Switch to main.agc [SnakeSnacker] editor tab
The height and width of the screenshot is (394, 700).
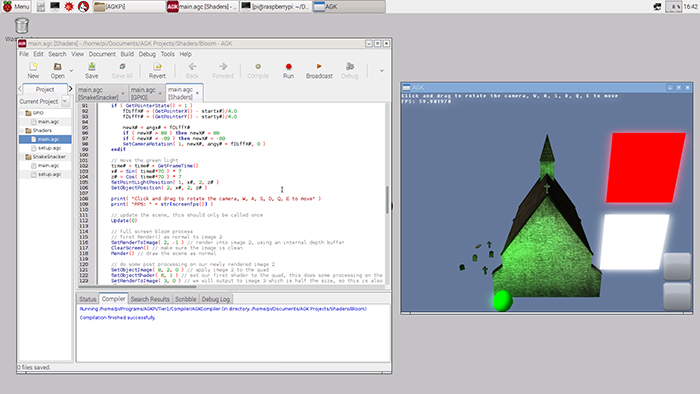coord(98,93)
